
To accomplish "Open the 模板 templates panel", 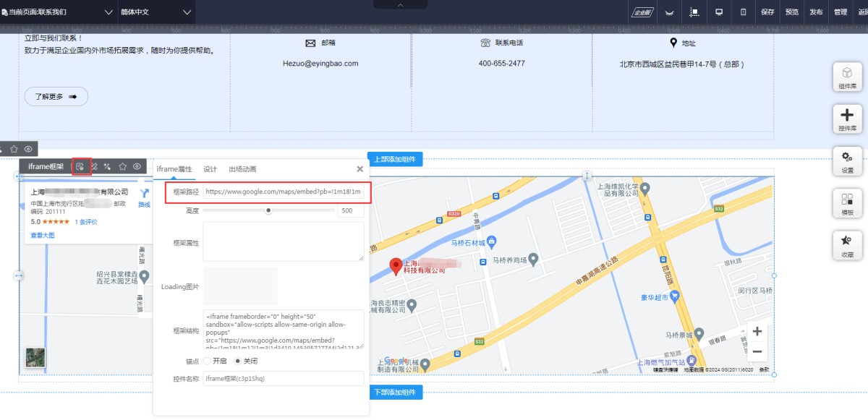I will [847, 203].
